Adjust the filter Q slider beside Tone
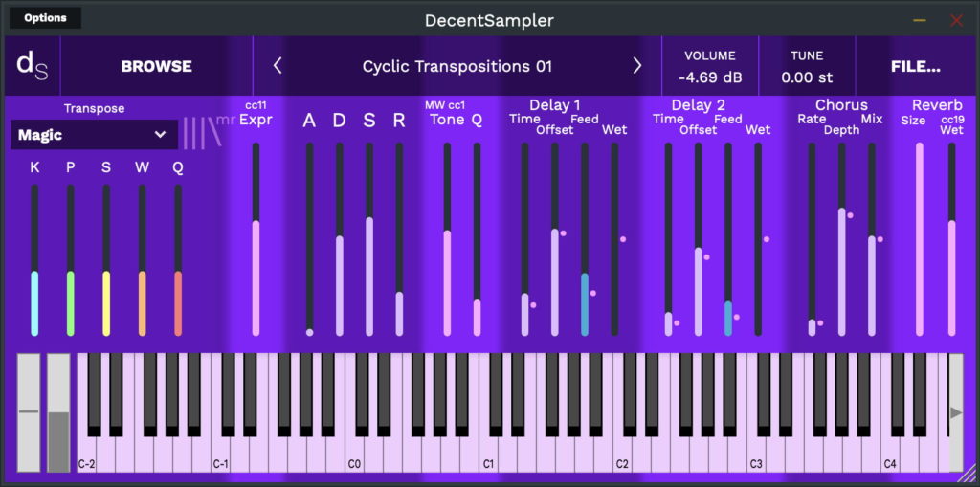 point(477,239)
